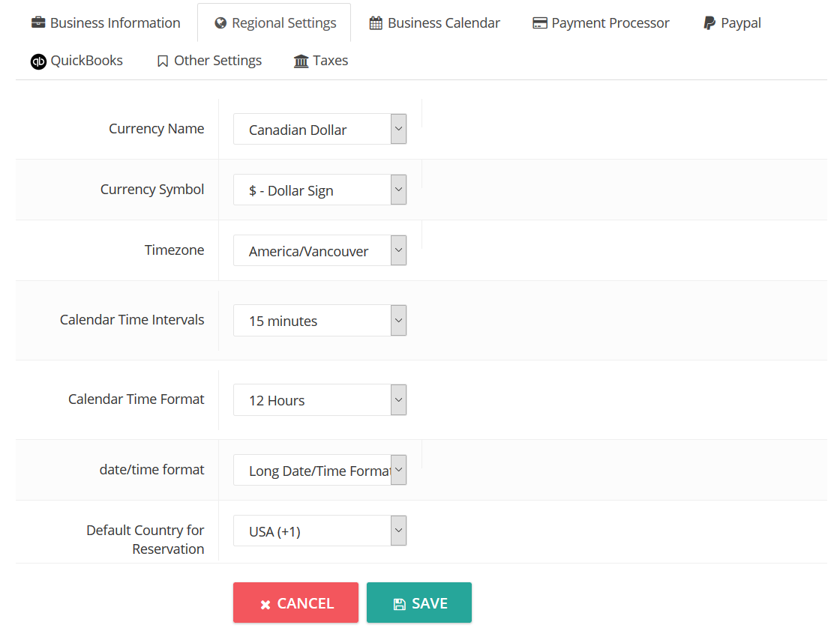Open the Paypal tab

point(732,23)
